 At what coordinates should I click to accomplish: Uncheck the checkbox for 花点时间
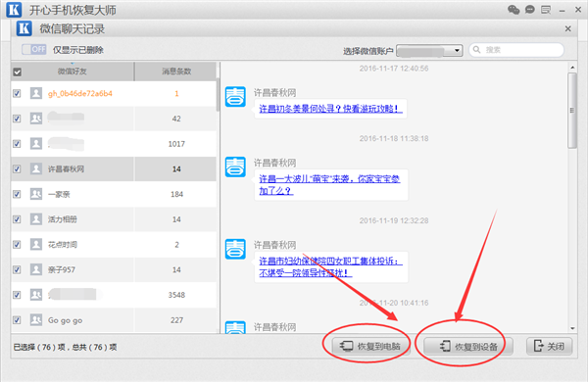17,245
